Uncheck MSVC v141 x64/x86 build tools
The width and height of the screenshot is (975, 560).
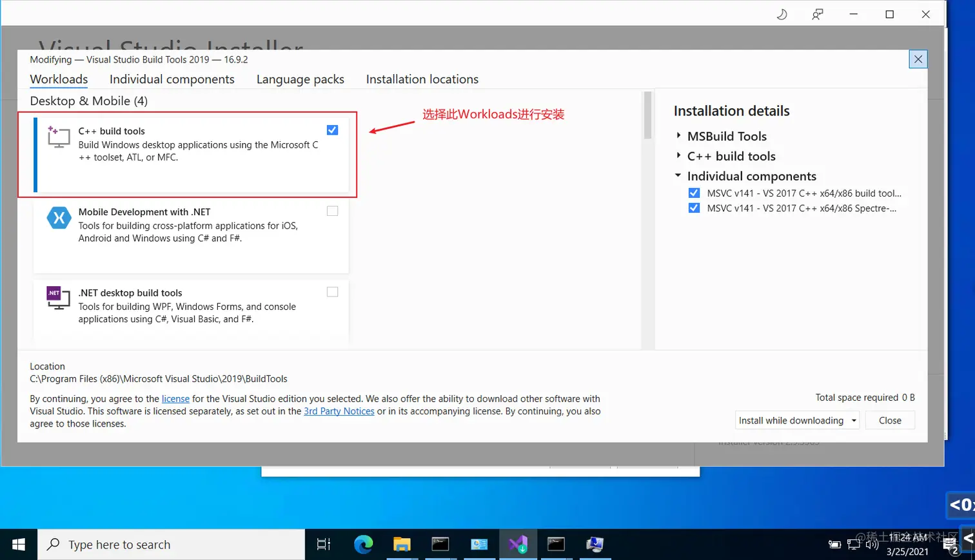point(694,193)
